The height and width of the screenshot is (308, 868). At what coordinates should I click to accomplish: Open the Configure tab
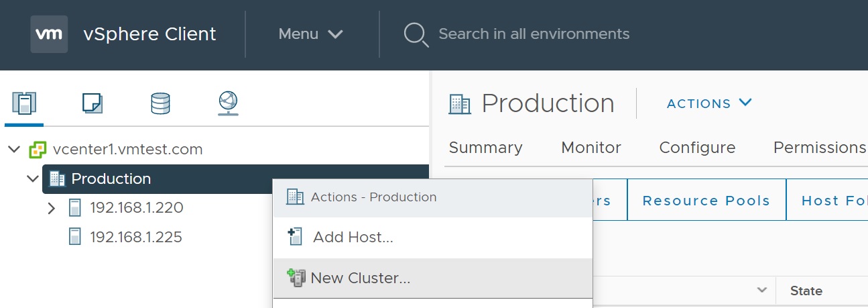(x=697, y=148)
